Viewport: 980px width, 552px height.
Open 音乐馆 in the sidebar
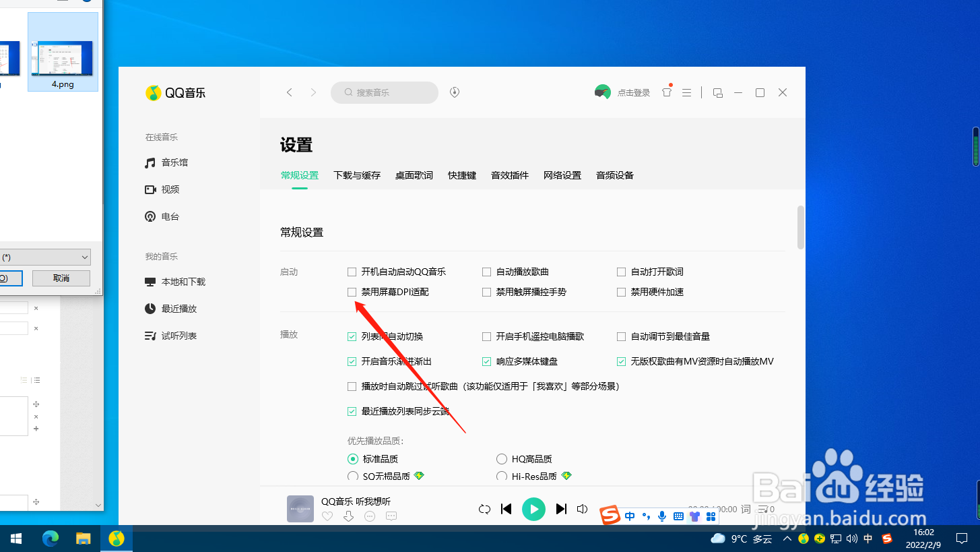[166, 162]
